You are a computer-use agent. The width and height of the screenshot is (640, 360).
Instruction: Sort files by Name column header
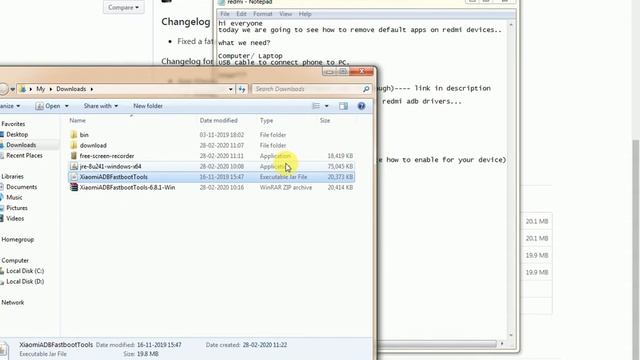coord(78,120)
